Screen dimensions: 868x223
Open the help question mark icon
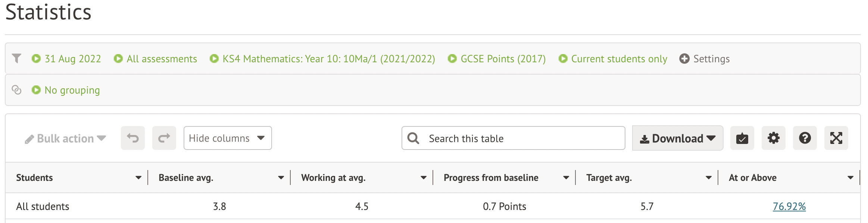[805, 138]
